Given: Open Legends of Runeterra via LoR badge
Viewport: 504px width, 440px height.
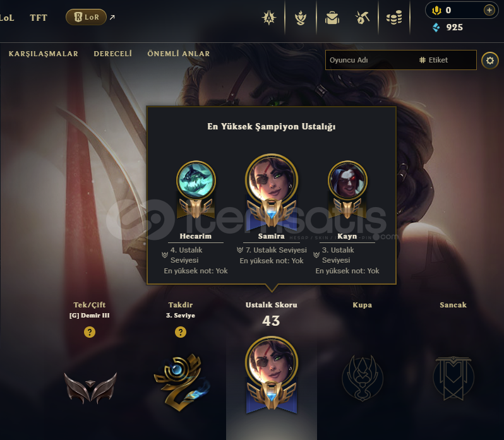Looking at the screenshot, I should [86, 17].
